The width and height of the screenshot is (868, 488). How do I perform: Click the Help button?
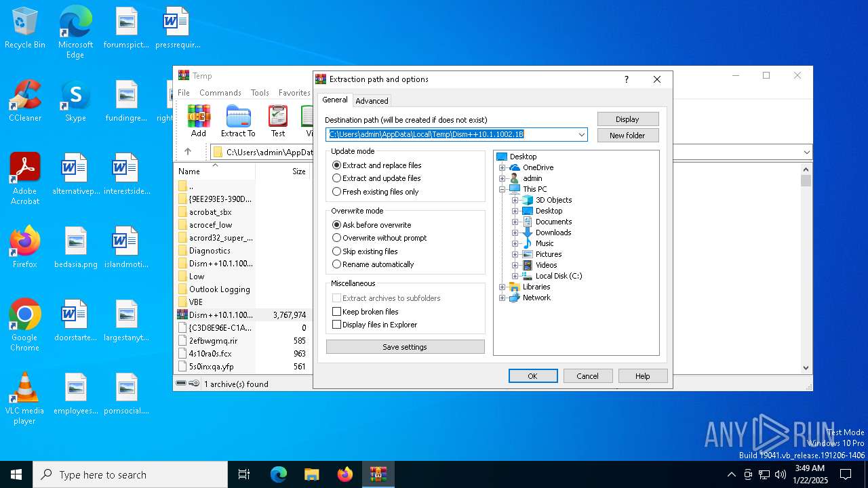(642, 376)
